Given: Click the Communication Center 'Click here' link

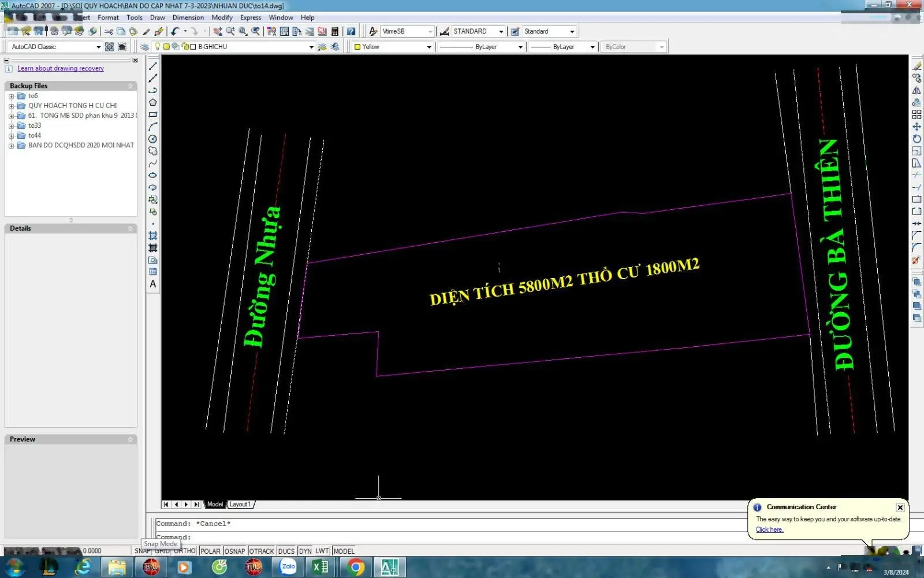Looking at the screenshot, I should point(769,529).
